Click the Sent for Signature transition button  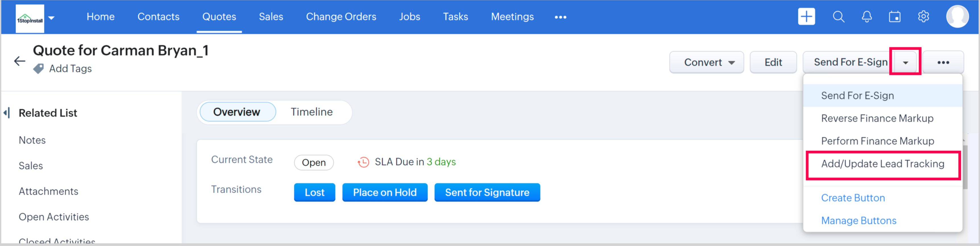coord(487,192)
